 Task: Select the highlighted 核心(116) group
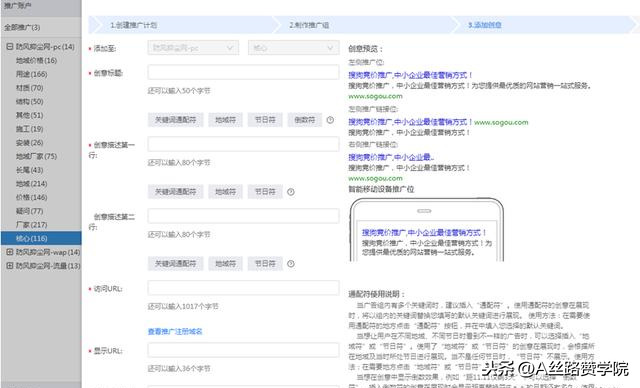pyautogui.click(x=41, y=238)
